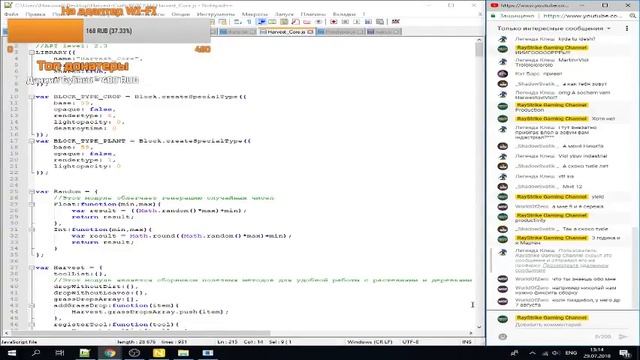Collapse the BLOCK_TYPE_PLANT fold marker
Screen dimensions: 640x360
31,141
